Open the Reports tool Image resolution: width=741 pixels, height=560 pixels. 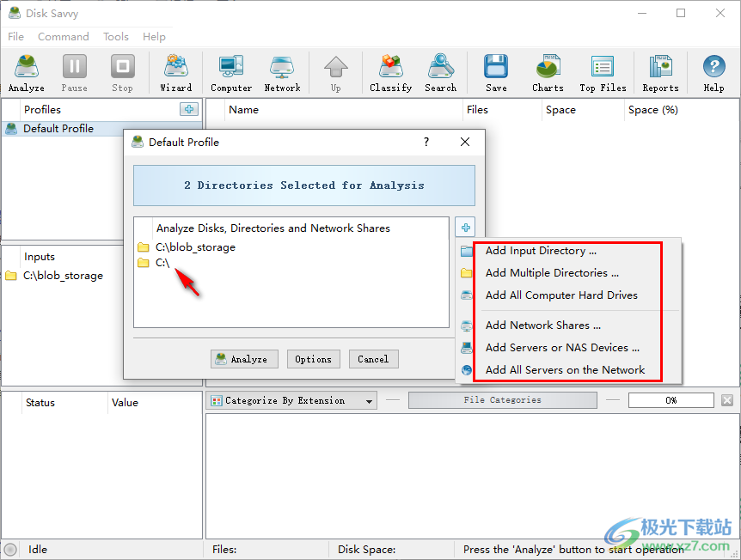(x=660, y=73)
